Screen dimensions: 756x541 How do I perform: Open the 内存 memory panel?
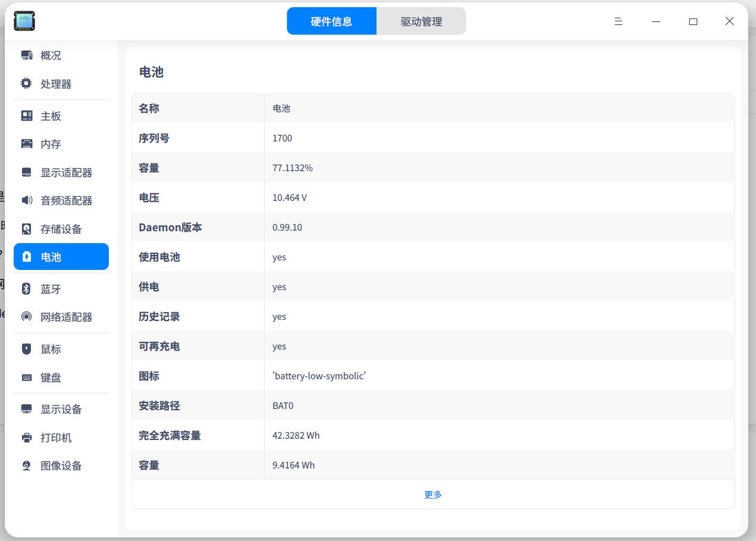coord(51,143)
